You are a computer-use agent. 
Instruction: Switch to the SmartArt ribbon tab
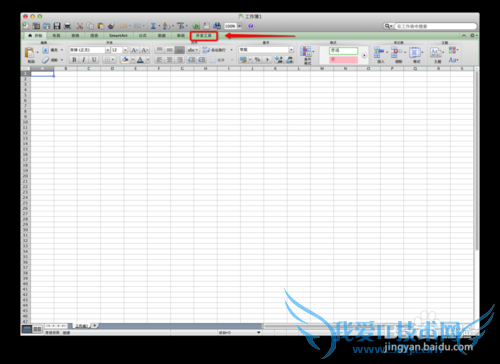[118, 35]
